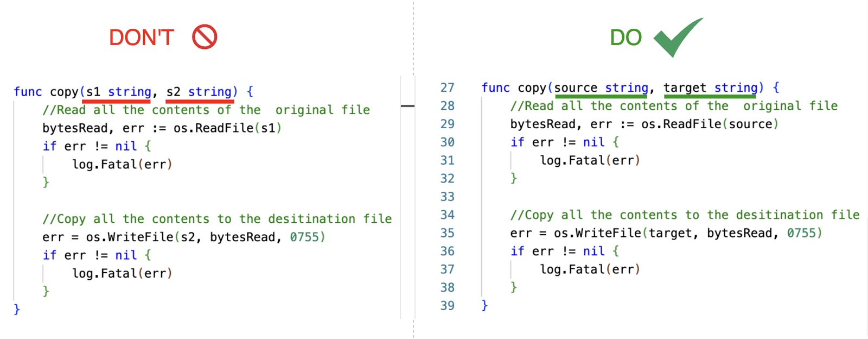
Task: Click the dark scrollbar marker between panels
Action: coord(407,106)
